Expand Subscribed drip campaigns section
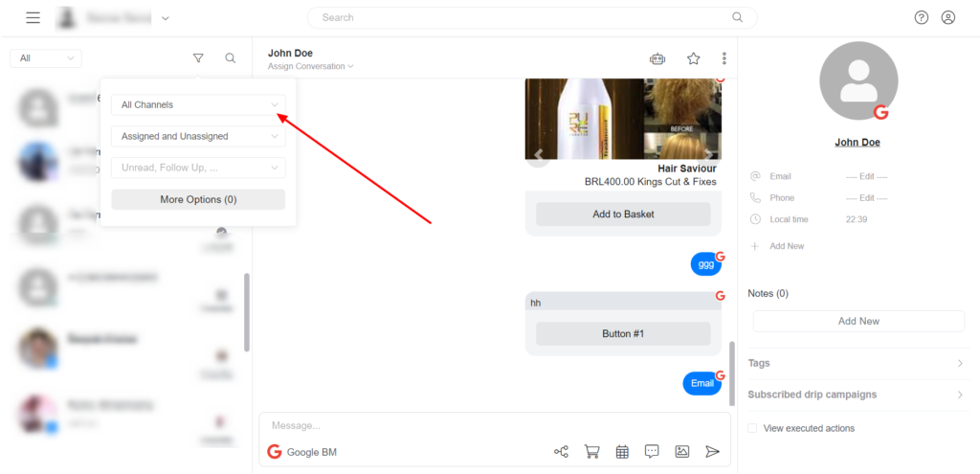The image size is (980, 474). coord(858,395)
